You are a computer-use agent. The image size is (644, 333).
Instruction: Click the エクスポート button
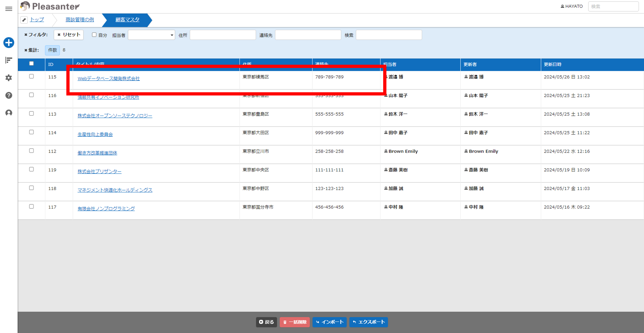368,322
